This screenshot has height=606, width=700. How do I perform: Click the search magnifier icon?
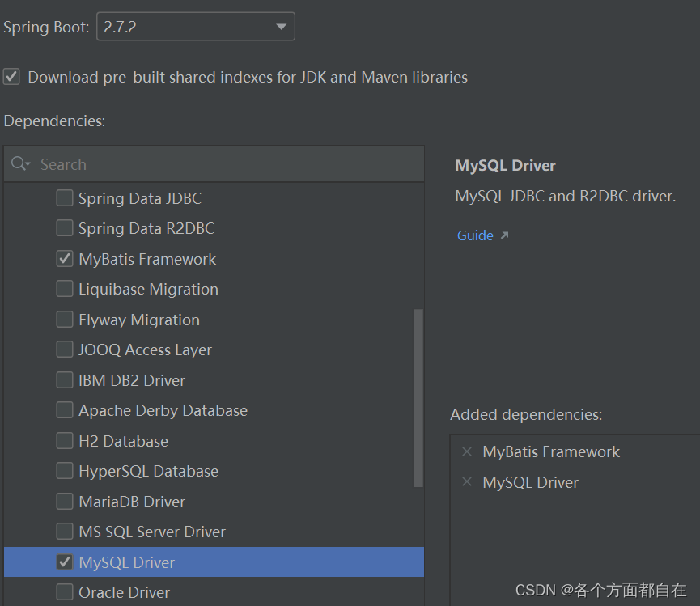[18, 163]
